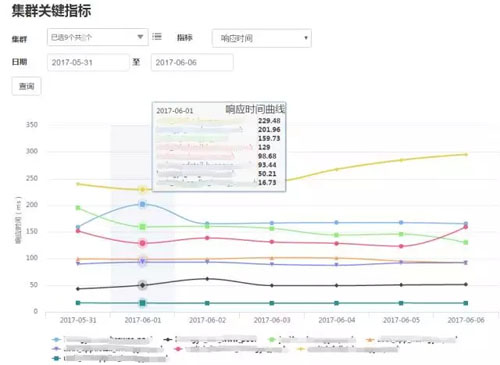500x365 pixels.
Task: Toggle the black diamond legend series
Action: pos(210,339)
